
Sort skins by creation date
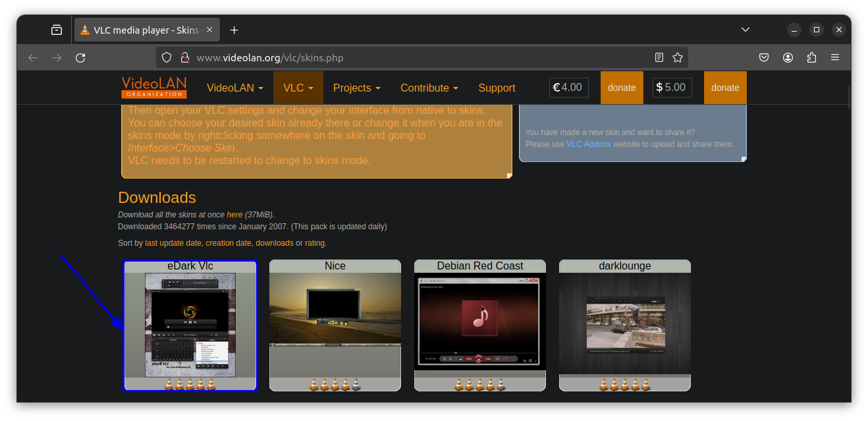click(x=229, y=243)
